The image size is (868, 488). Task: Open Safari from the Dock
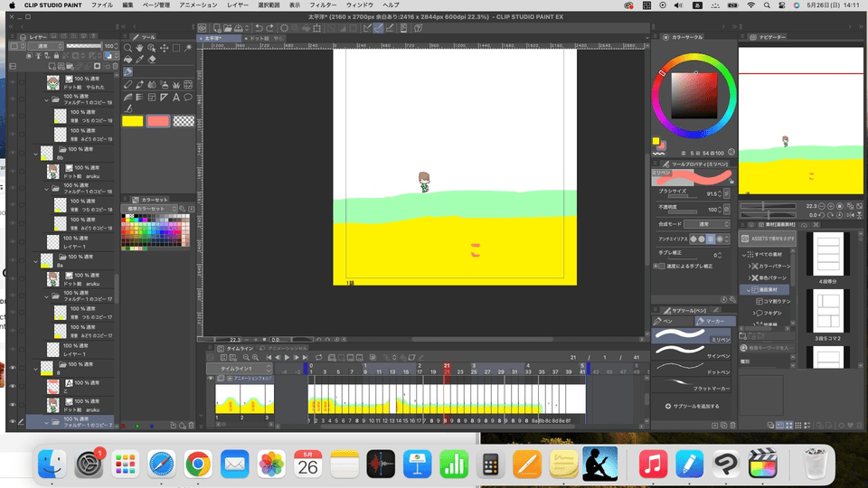coord(162,465)
